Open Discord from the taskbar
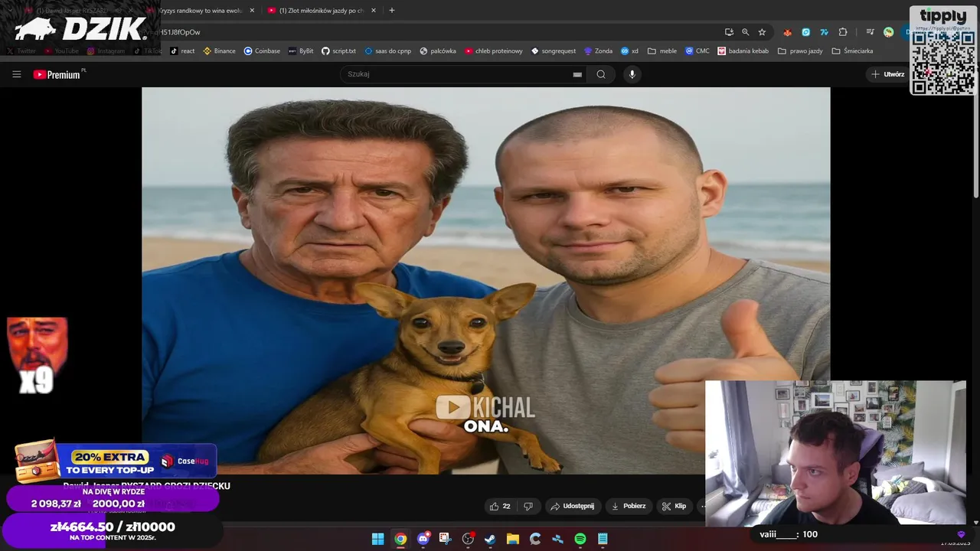The image size is (980, 551). [423, 539]
